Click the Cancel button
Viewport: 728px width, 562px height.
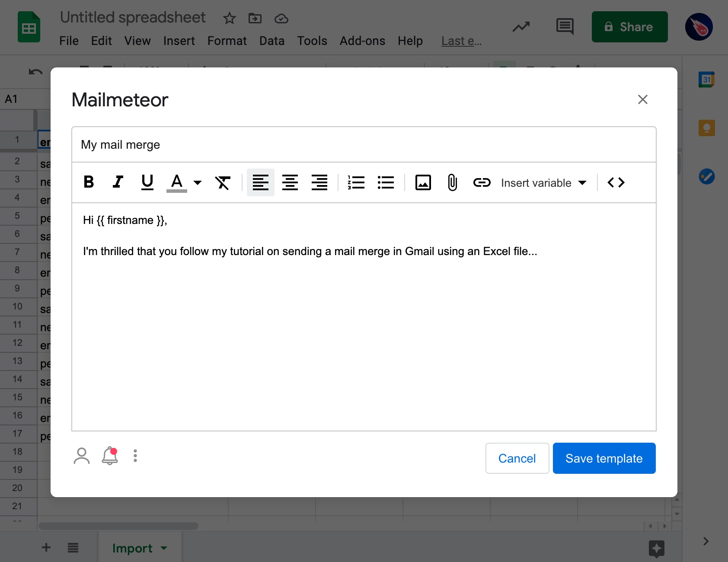pos(517,458)
